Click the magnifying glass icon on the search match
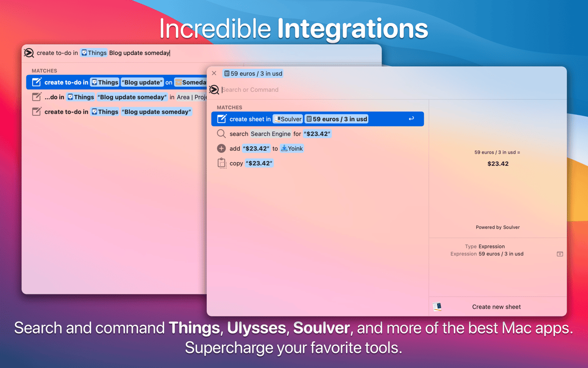 point(221,133)
